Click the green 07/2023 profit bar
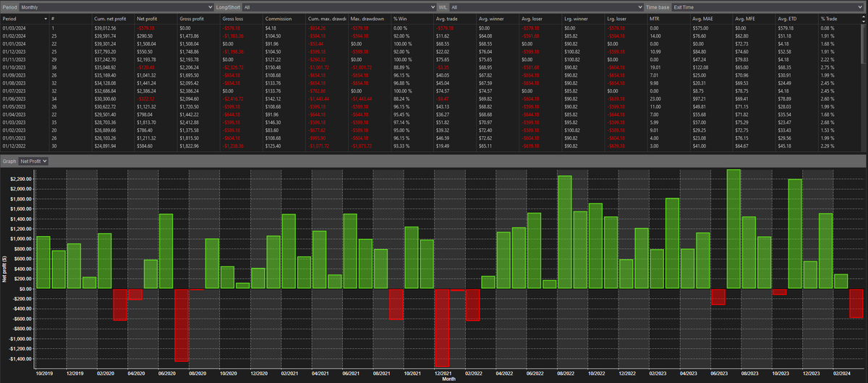This screenshot has height=383, width=868. (733, 229)
